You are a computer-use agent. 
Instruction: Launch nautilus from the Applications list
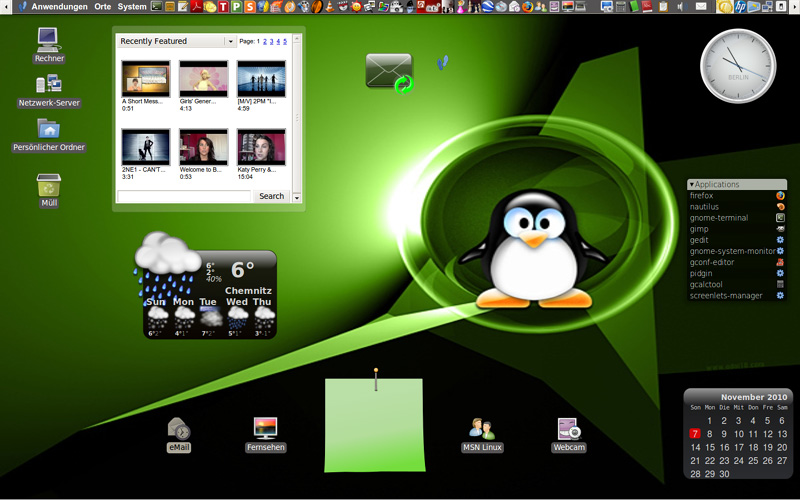click(x=737, y=207)
